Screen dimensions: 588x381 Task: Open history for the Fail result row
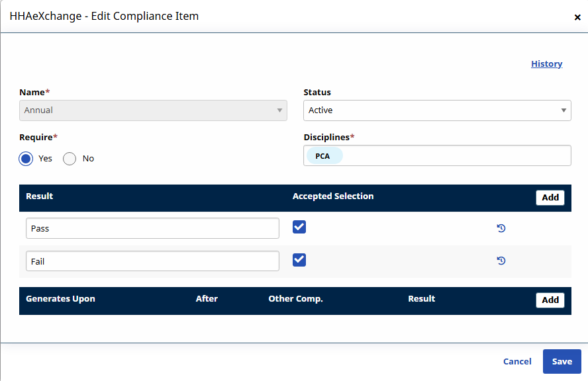click(x=501, y=261)
